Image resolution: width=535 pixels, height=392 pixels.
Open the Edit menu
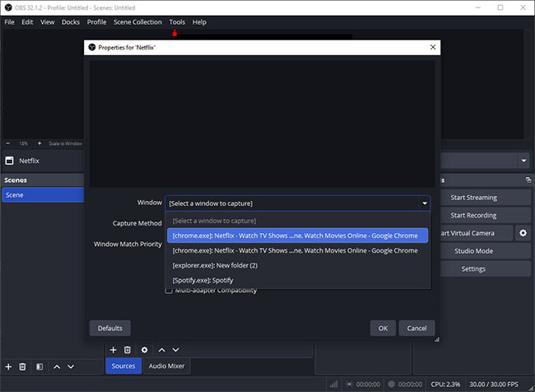point(27,22)
